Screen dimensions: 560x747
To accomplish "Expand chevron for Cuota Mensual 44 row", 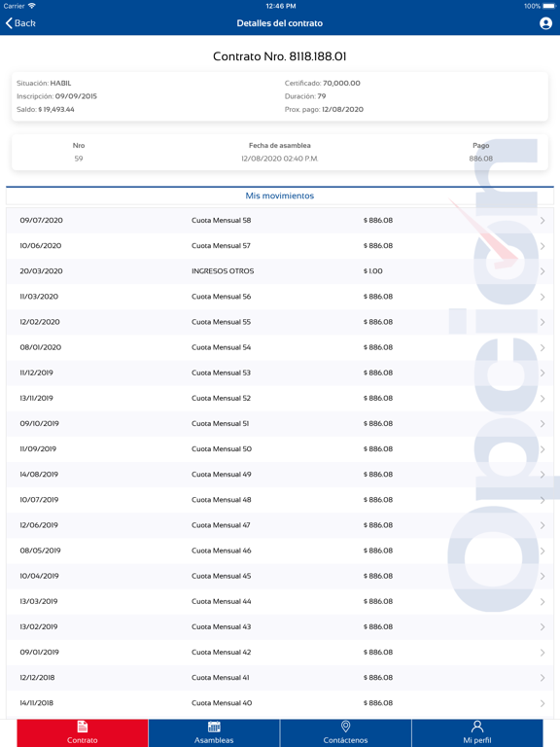I will (x=542, y=602).
